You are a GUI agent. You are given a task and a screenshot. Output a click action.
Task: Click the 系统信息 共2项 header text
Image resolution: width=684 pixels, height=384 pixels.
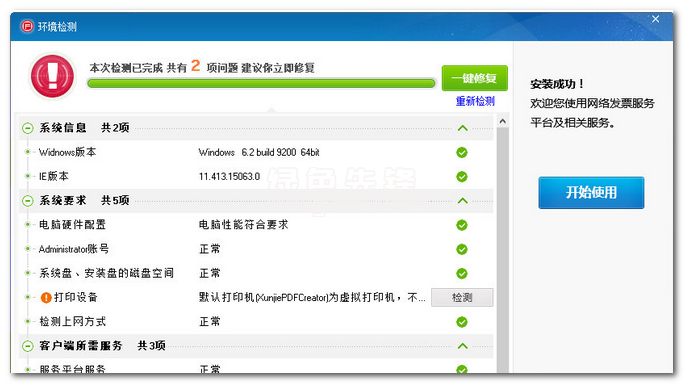point(84,128)
